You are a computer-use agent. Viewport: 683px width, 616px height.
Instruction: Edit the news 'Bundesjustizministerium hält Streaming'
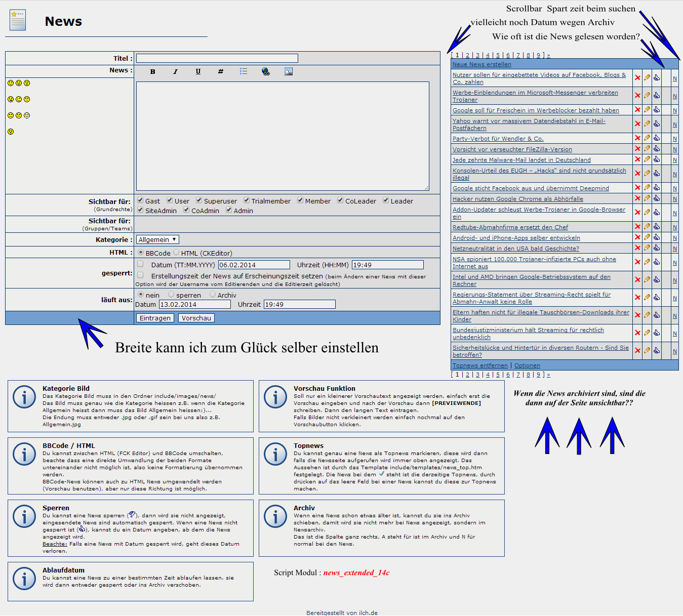point(647,333)
